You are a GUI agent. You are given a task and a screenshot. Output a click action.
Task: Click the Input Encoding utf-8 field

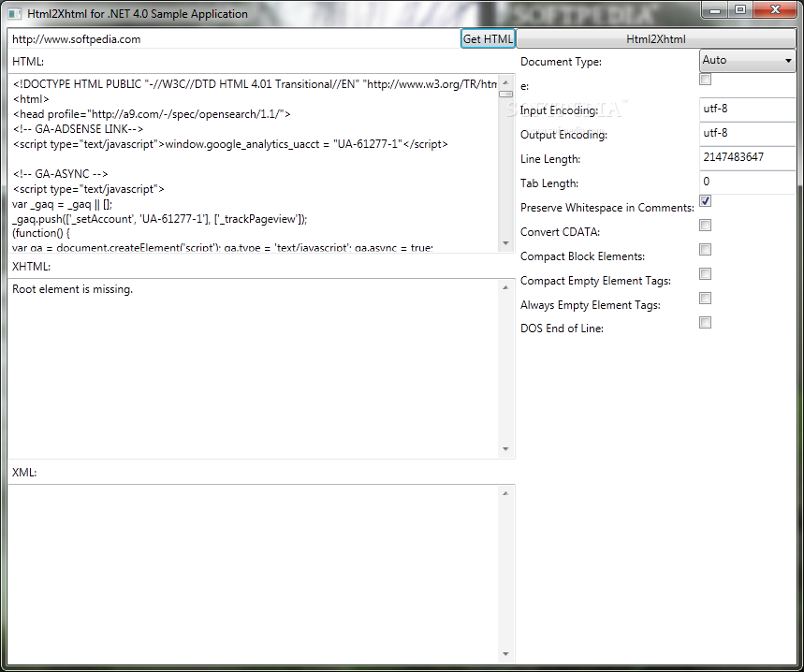tap(747, 109)
